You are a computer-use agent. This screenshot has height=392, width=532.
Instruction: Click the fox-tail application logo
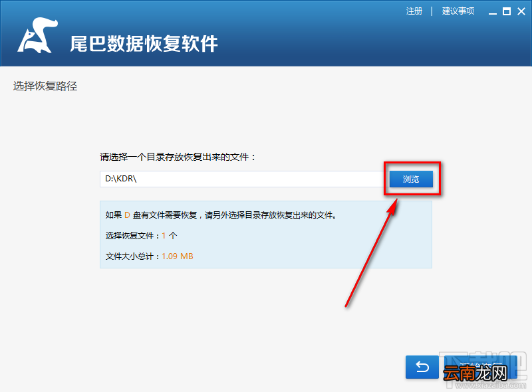[x=37, y=35]
